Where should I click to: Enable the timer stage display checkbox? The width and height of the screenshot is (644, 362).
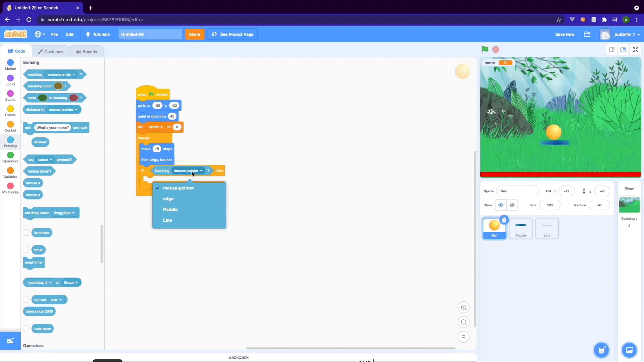pos(25,250)
